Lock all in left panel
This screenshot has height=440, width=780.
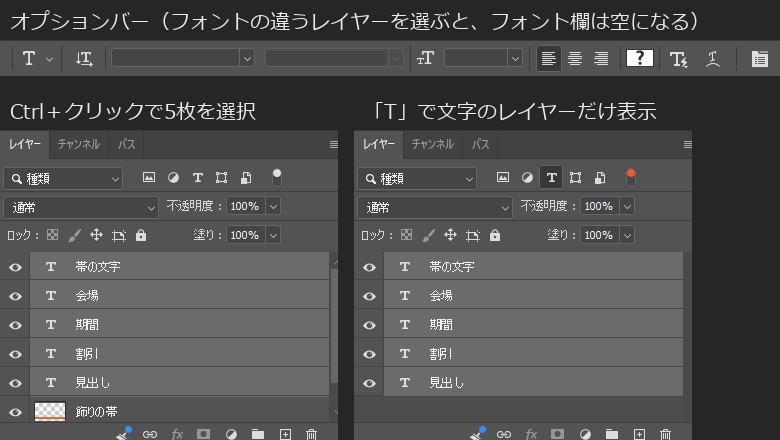tap(141, 235)
